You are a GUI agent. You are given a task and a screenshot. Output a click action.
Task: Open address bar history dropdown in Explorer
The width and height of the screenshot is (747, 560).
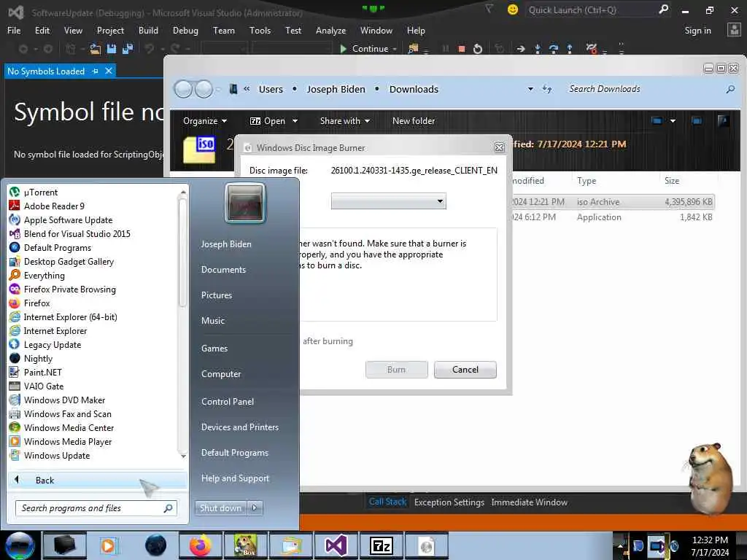pyautogui.click(x=530, y=89)
